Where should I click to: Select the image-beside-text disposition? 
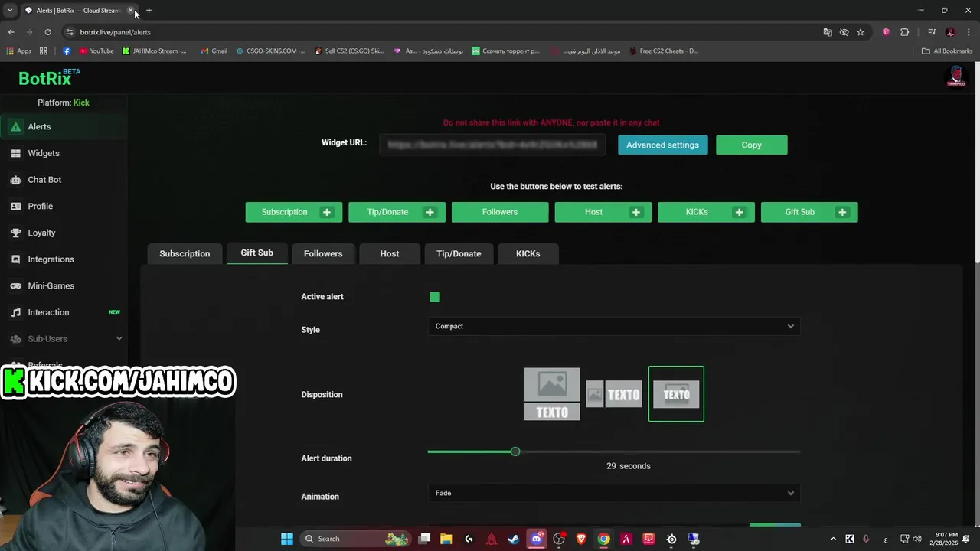pyautogui.click(x=614, y=394)
